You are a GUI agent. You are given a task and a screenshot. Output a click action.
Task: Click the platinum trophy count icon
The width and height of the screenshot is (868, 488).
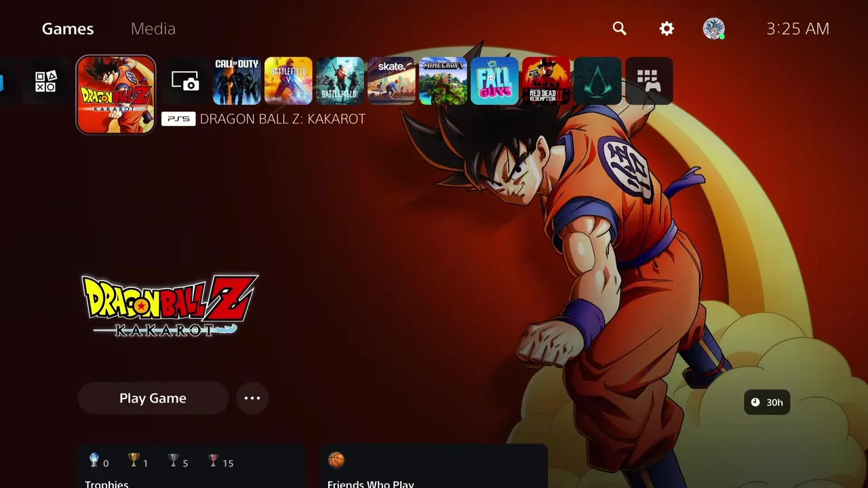pyautogui.click(x=94, y=461)
